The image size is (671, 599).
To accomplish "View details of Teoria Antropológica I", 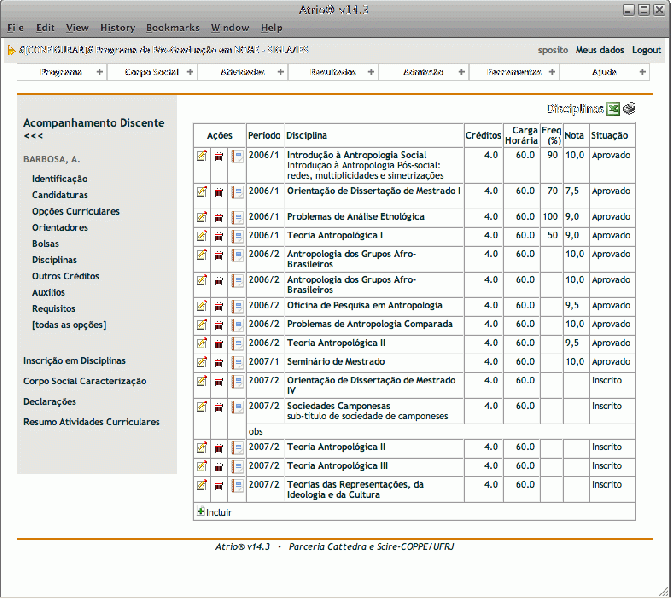I will point(237,236).
